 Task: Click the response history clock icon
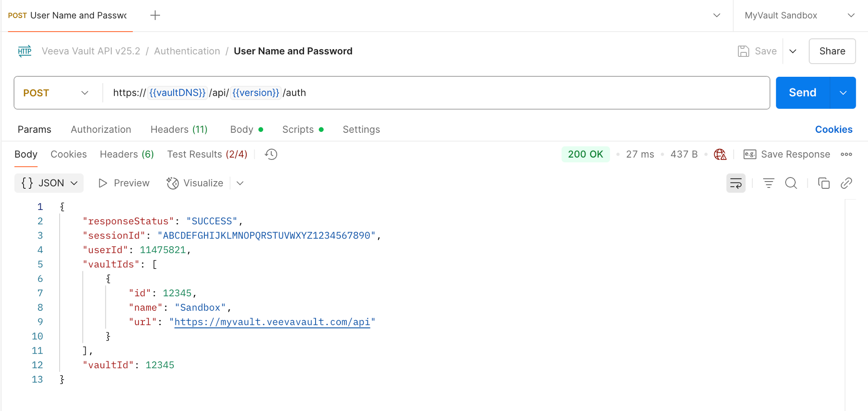[x=271, y=154]
